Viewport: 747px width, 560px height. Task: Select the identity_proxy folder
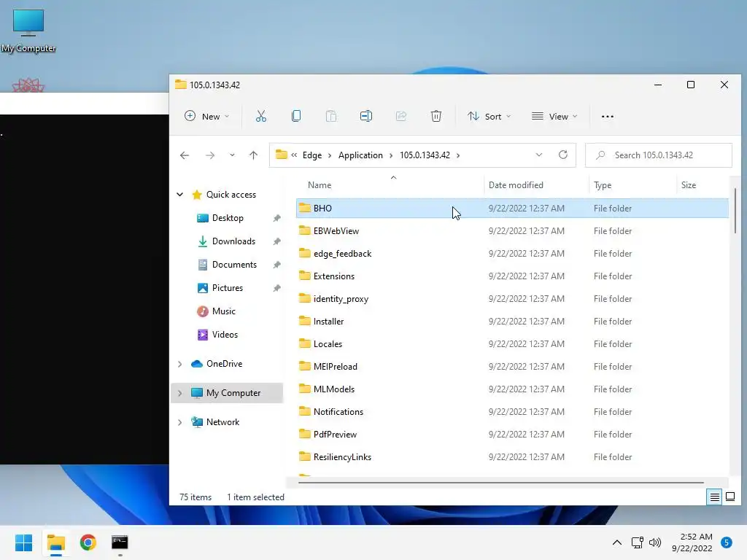(x=512, y=298)
